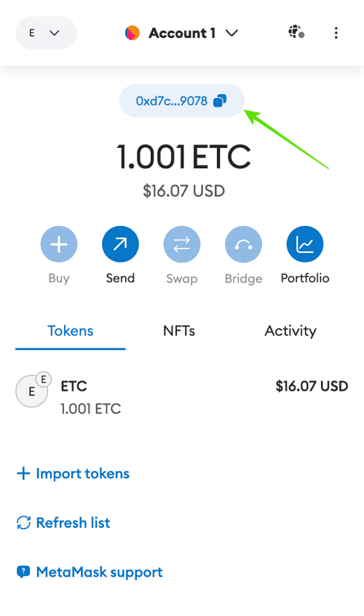Image resolution: width=364 pixels, height=616 pixels.
Task: Click the Swap arrows icon
Action: pos(182,244)
